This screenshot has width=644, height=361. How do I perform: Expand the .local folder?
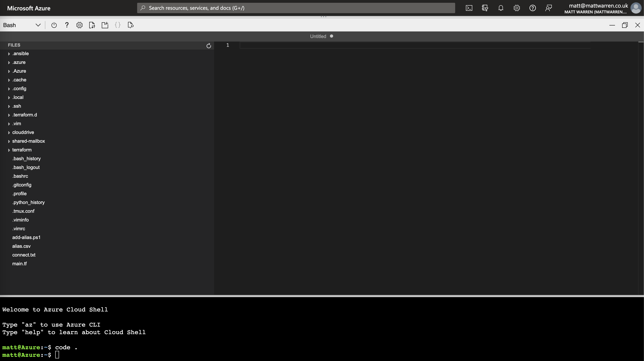click(9, 98)
